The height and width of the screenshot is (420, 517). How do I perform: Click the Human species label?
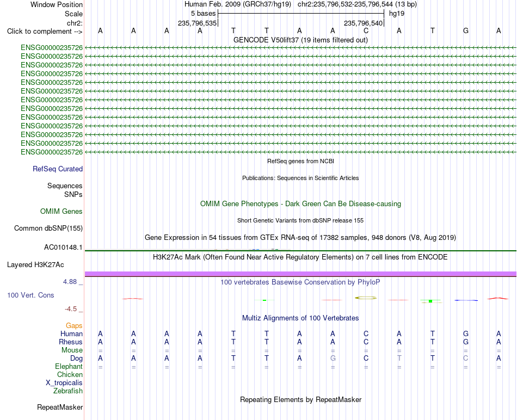click(x=71, y=333)
